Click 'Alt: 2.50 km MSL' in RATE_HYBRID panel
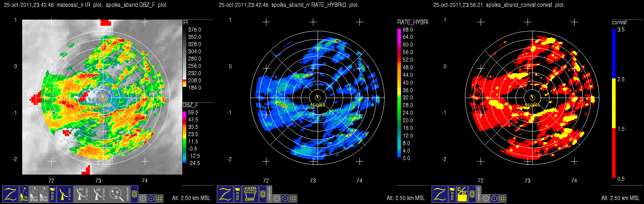644x204 pixels. pos(406,198)
